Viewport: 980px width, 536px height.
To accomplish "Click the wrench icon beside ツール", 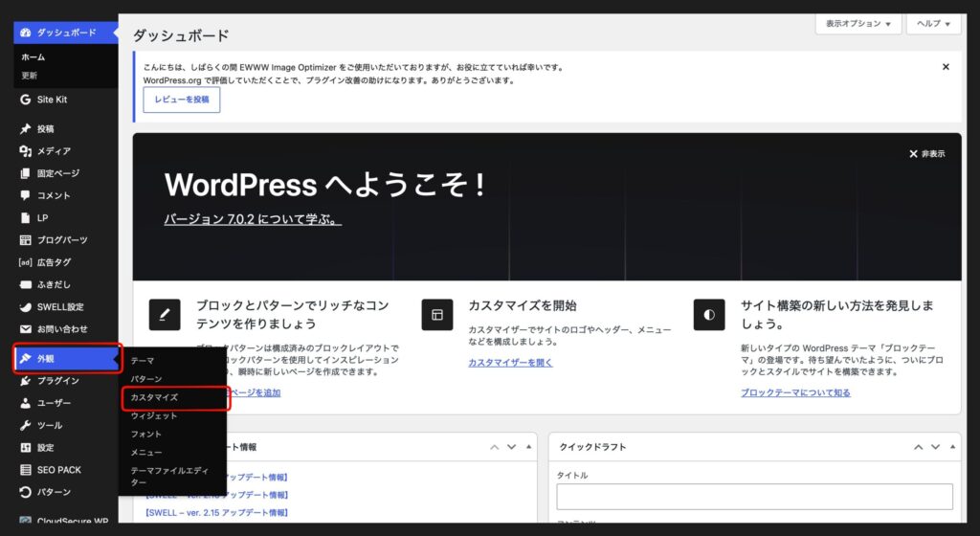I will (x=26, y=425).
